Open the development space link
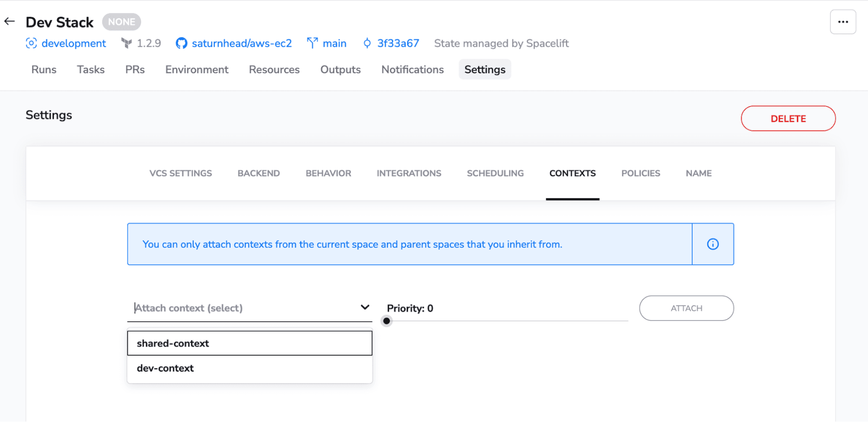This screenshot has width=868, height=422. (73, 43)
